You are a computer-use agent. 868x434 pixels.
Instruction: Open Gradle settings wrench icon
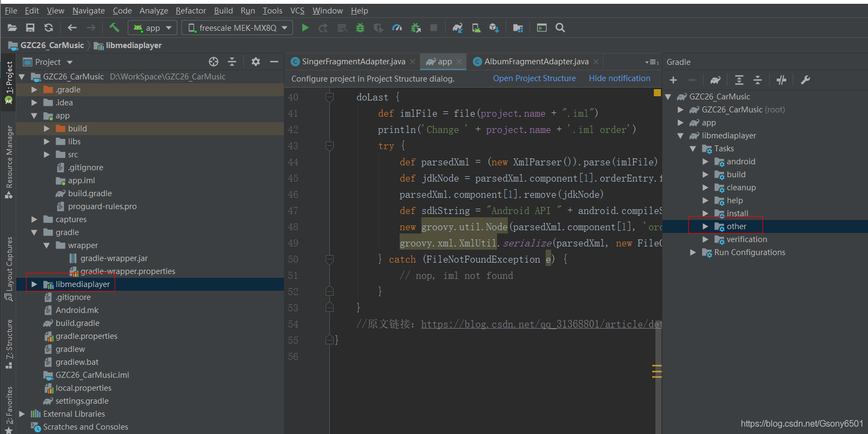(x=805, y=80)
